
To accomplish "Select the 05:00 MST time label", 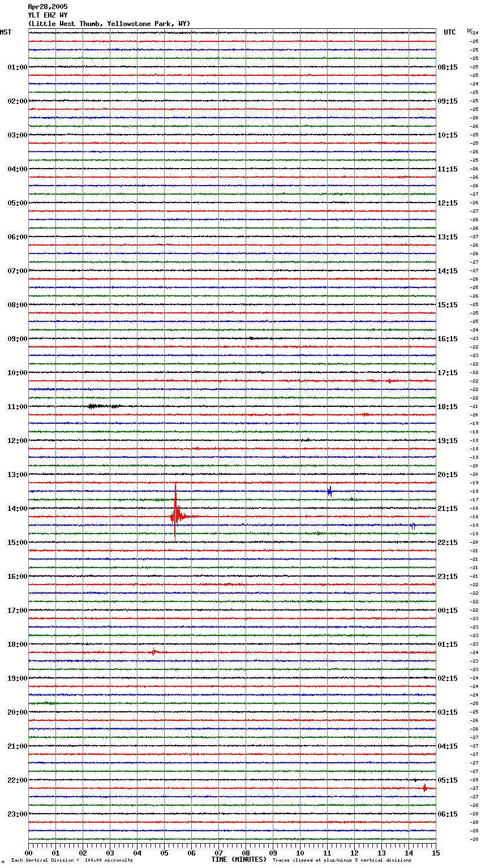I will point(18,203).
